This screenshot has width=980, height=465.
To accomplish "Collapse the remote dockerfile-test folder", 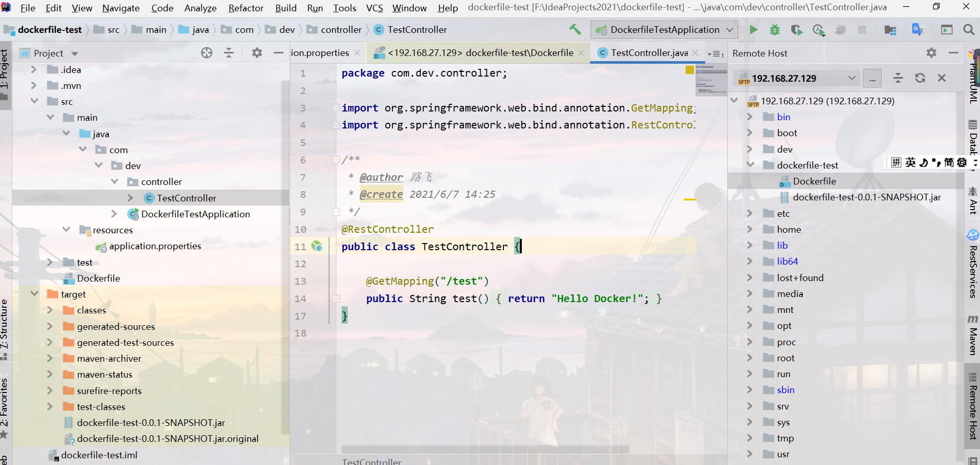I will (750, 165).
